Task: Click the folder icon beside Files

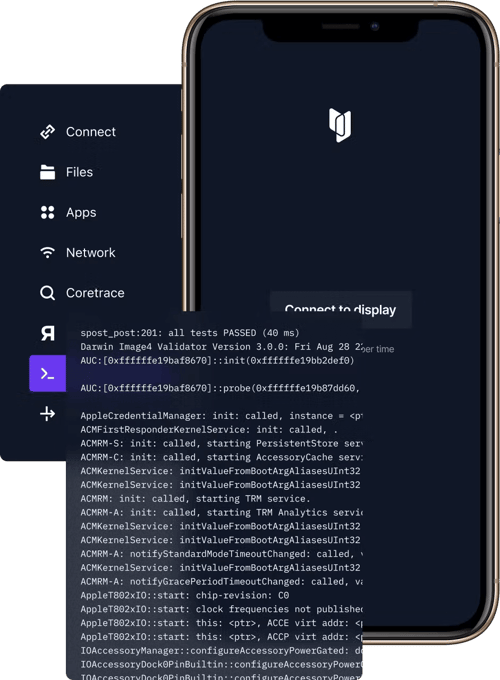Action: [47, 172]
